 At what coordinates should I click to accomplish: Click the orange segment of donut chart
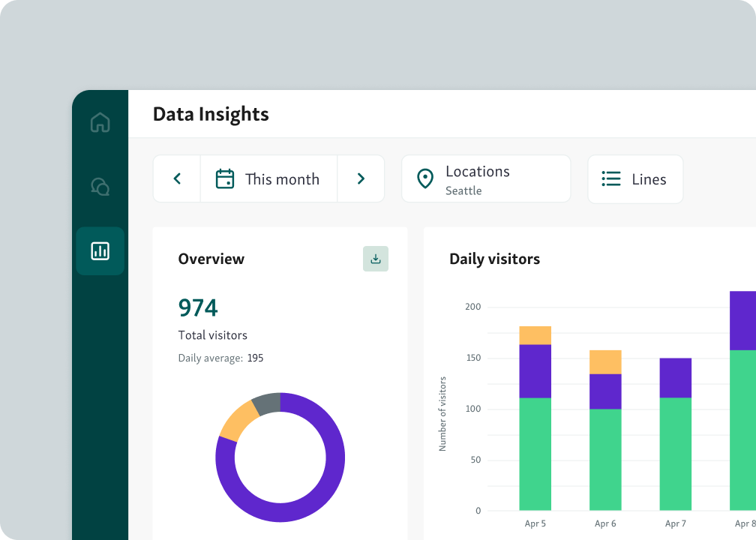[x=238, y=420]
